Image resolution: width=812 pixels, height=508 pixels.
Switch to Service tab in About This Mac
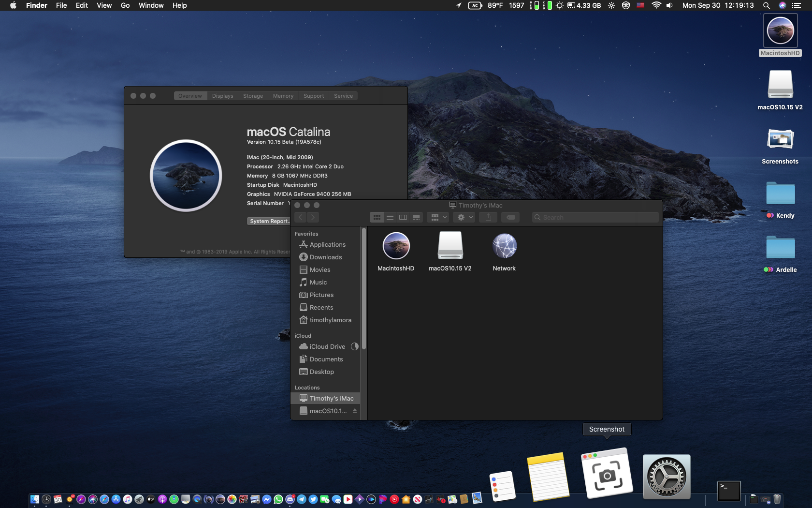point(344,96)
